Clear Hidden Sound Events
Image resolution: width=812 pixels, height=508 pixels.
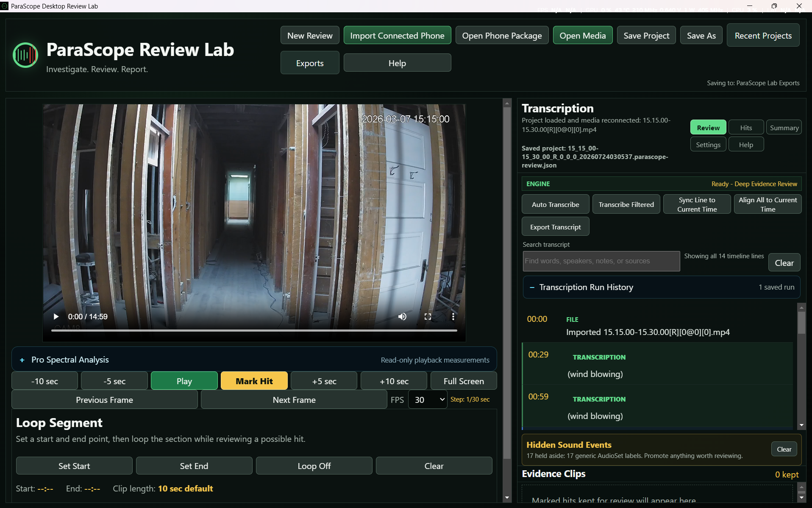784,449
